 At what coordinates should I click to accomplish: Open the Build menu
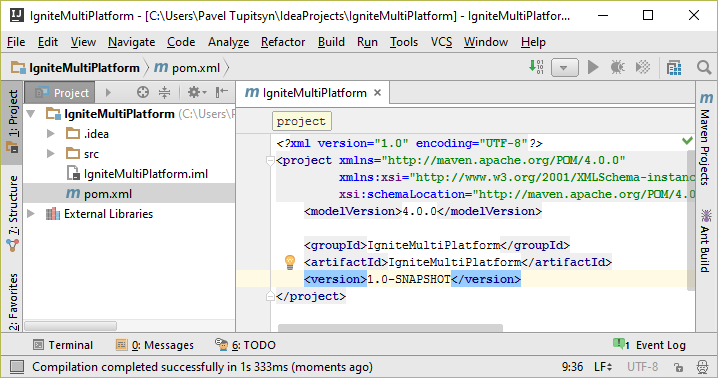point(331,42)
